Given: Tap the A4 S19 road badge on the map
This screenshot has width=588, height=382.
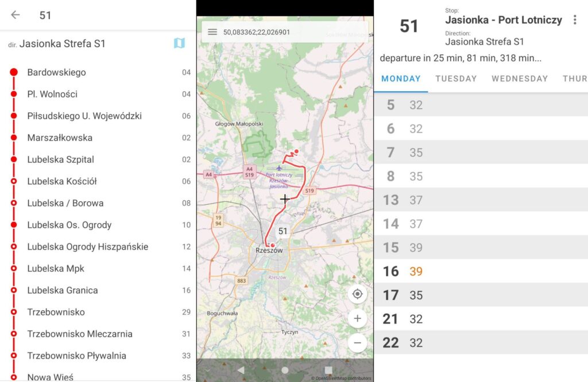Looking at the screenshot, I should point(249,172).
